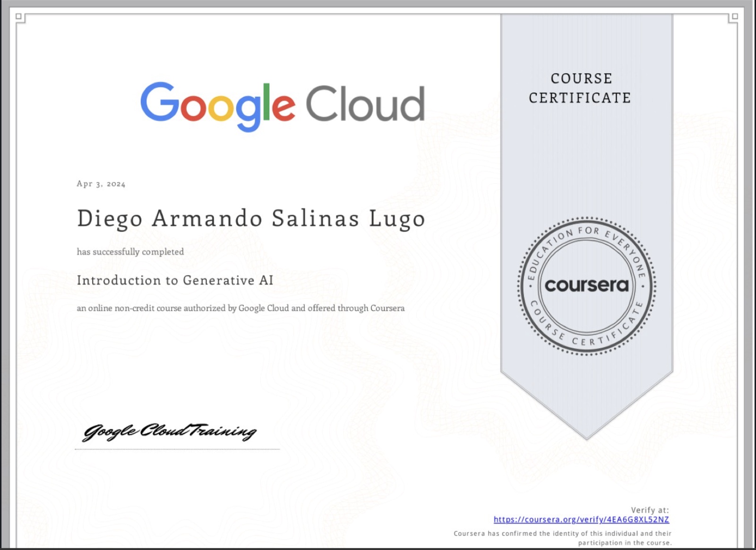This screenshot has width=756, height=550.
Task: Click the date Apr 3, 2024
Action: 101,184
